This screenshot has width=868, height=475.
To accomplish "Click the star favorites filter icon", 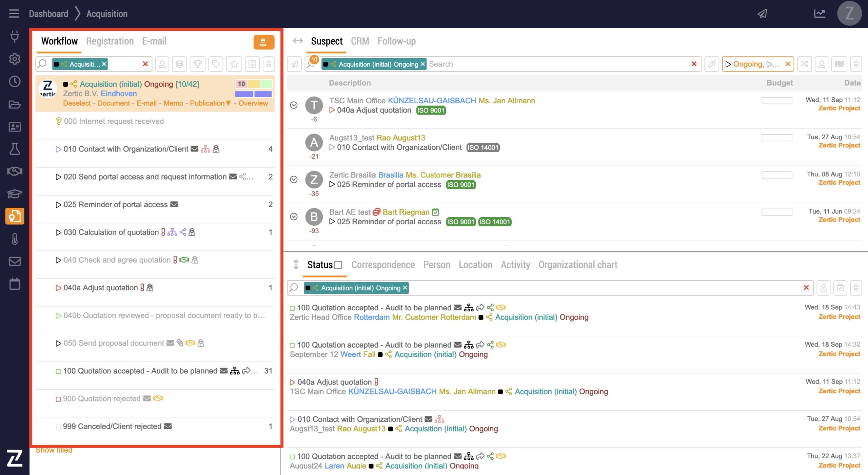I will [234, 64].
